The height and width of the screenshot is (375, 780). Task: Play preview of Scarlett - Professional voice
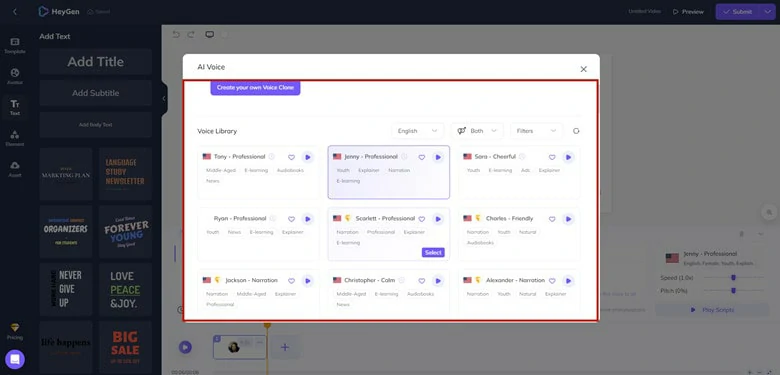pyautogui.click(x=438, y=219)
